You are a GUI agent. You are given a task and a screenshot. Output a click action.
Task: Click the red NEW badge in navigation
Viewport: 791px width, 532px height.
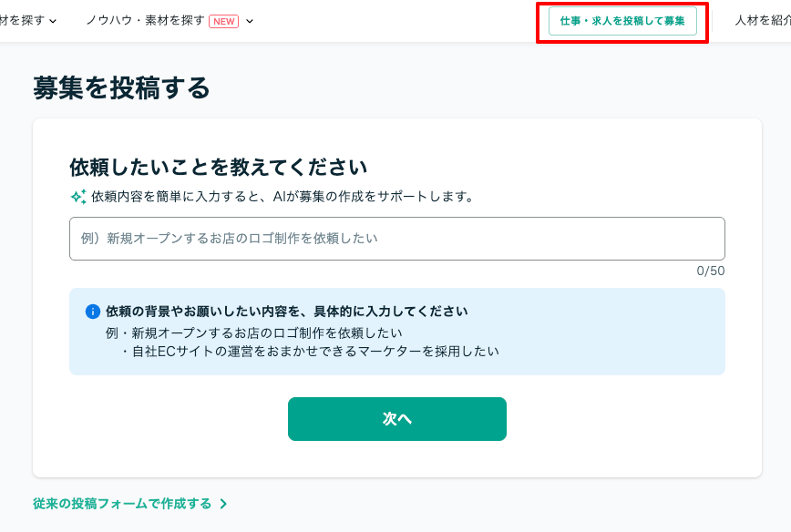click(x=223, y=21)
